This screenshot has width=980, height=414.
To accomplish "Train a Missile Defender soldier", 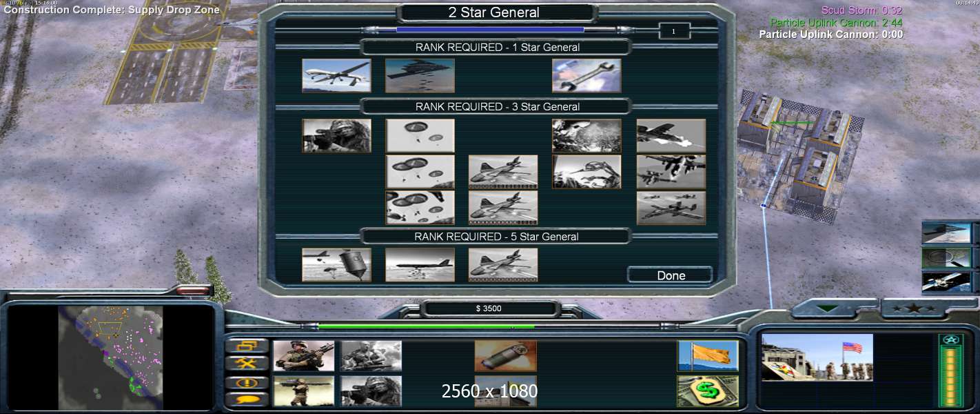I will tap(304, 391).
